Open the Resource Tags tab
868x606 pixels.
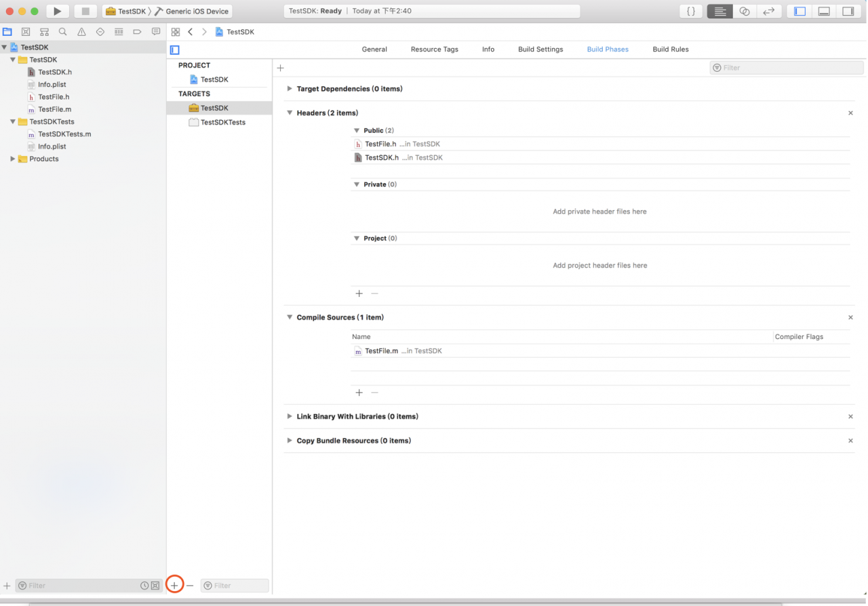[435, 49]
